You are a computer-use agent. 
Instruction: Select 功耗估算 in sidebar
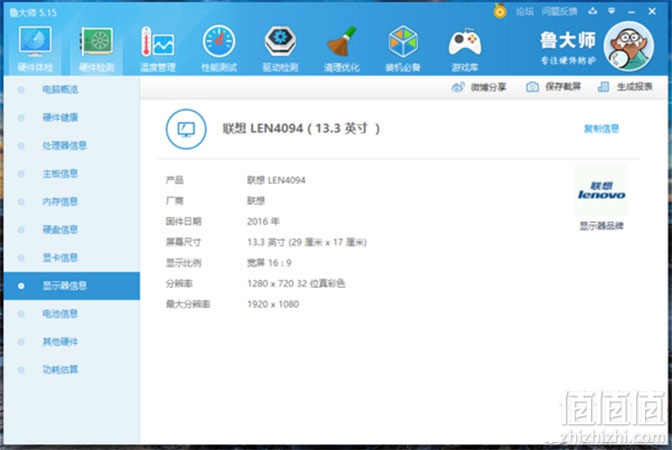click(72, 370)
